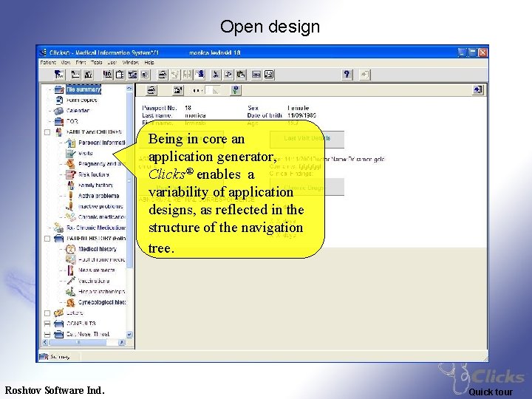Expand the Ear, Nose, Throat node
The width and height of the screenshot is (532, 399).
pyautogui.click(x=47, y=335)
